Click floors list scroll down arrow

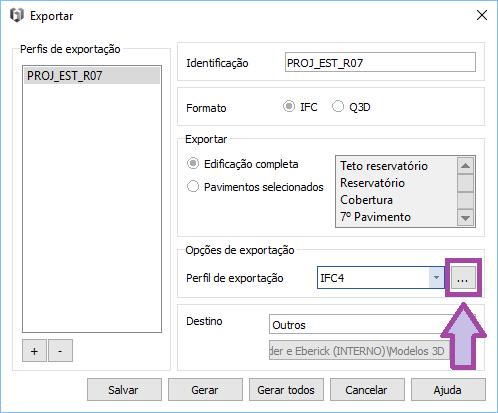465,218
